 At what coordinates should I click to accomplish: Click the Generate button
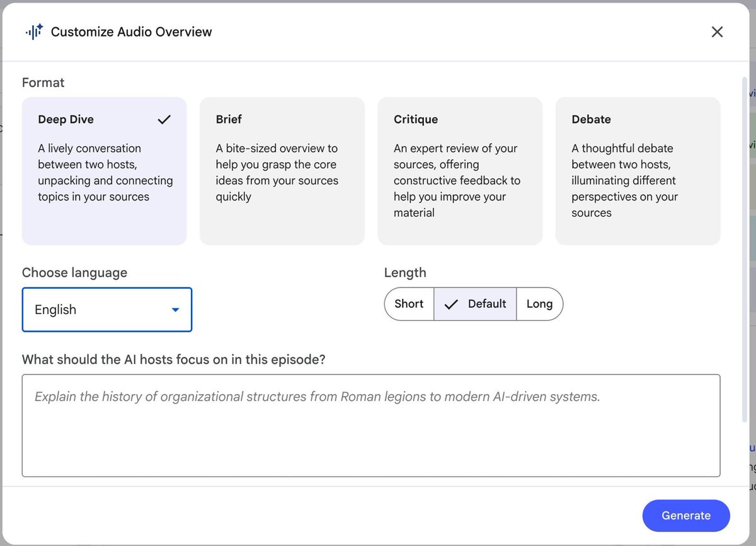686,516
